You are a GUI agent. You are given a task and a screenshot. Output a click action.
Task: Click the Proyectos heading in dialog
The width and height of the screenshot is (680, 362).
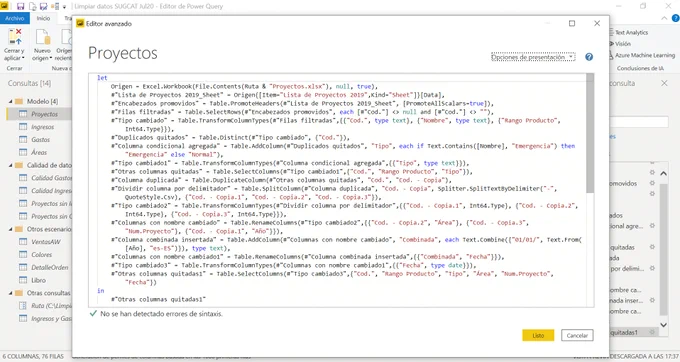coord(123,53)
